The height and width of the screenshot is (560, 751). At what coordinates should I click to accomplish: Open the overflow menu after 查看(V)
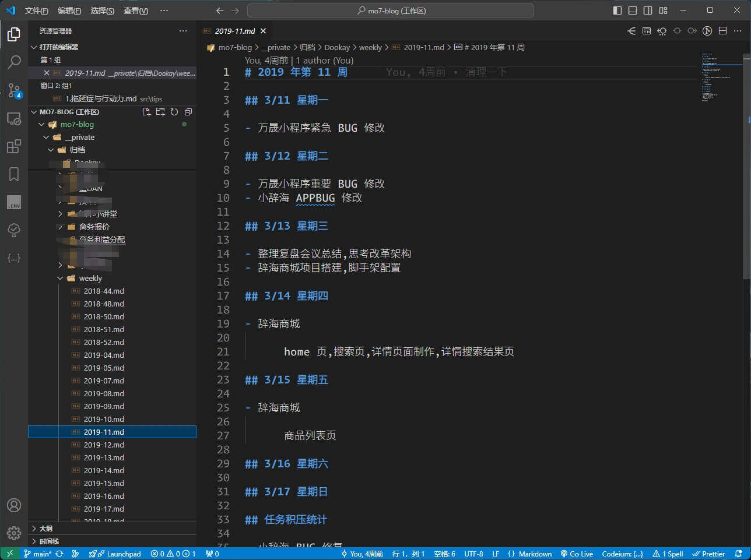tap(164, 10)
